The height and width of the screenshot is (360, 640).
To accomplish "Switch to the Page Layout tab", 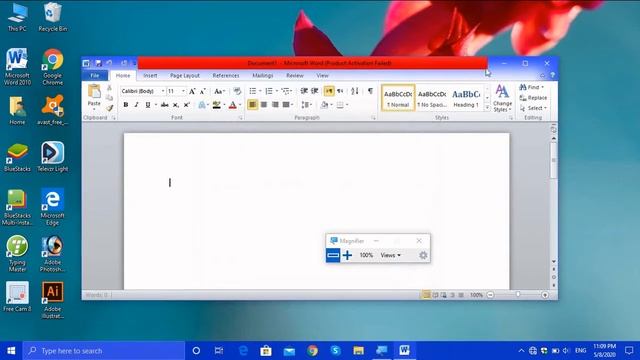I will (185, 76).
